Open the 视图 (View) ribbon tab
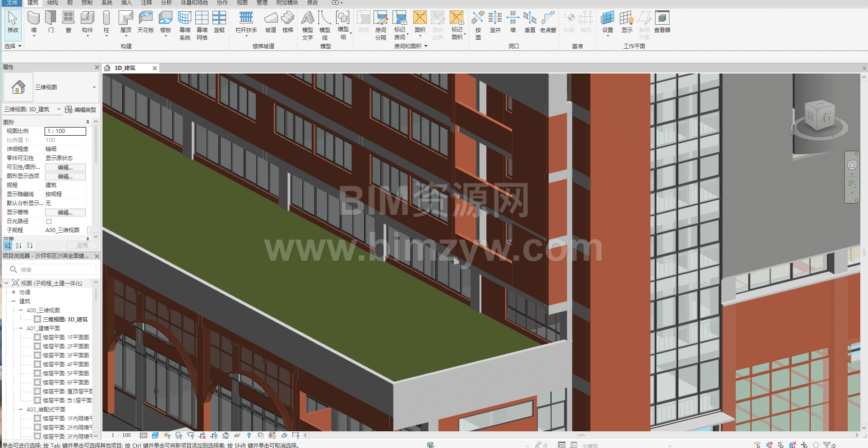 242,3
